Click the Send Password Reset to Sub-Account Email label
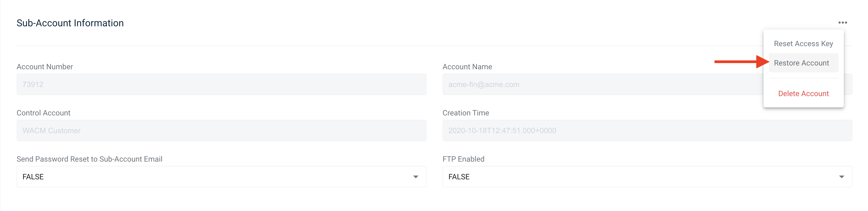 (x=89, y=159)
